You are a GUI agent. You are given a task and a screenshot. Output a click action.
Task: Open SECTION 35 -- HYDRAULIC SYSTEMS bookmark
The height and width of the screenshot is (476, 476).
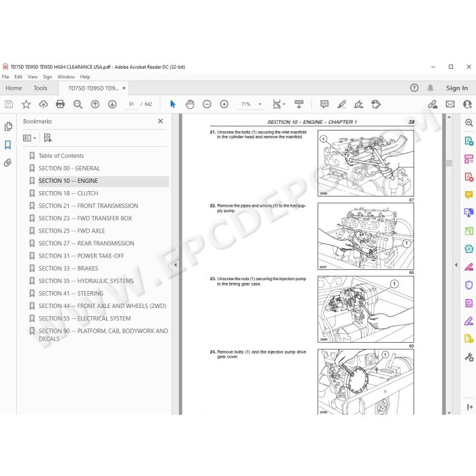click(86, 281)
